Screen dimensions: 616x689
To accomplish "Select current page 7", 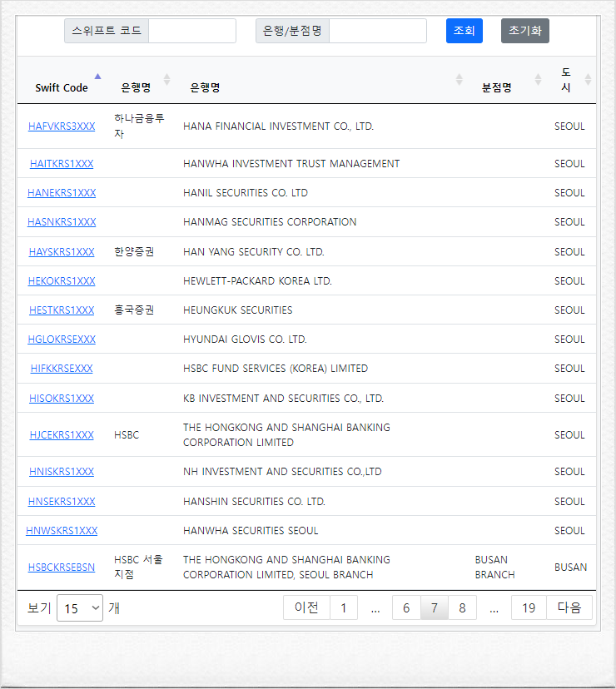I will click(435, 607).
